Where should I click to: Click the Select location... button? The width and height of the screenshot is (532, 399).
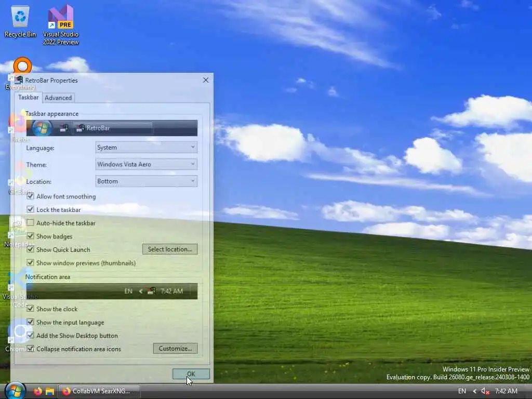pos(170,249)
